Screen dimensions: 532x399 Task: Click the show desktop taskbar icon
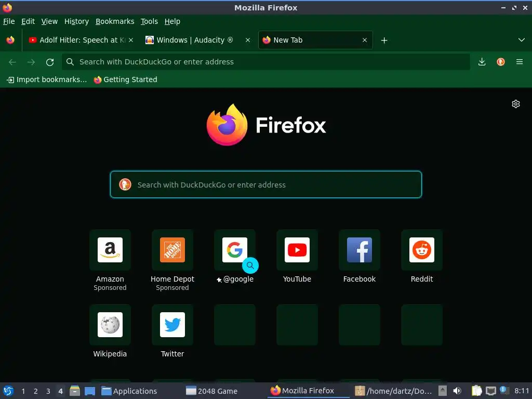[x=90, y=391]
